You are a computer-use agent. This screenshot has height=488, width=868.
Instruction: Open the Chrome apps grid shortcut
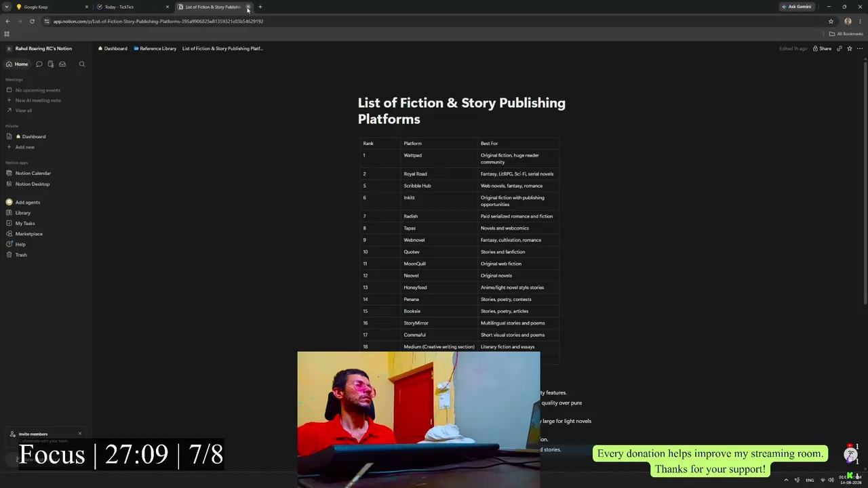[7, 34]
